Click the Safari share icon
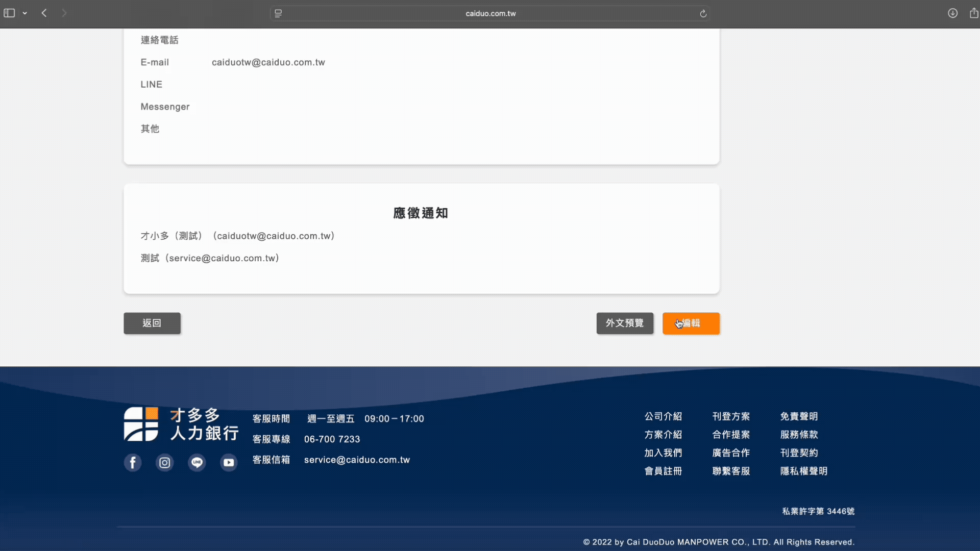The width and height of the screenshot is (980, 551). [x=973, y=13]
